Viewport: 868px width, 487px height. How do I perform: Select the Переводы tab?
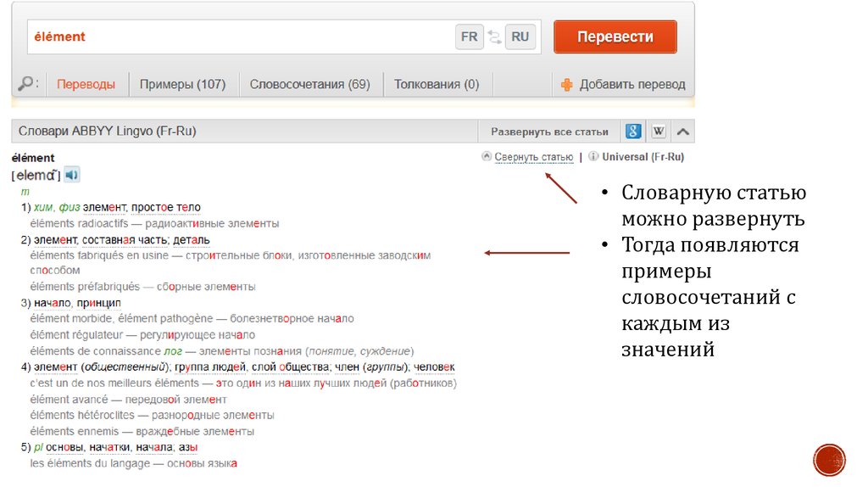(86, 85)
